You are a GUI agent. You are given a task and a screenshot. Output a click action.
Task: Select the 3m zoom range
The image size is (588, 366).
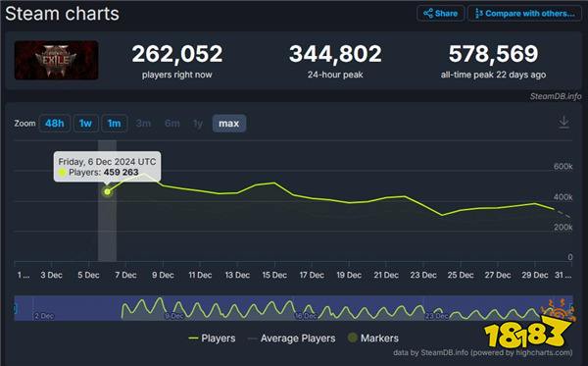click(143, 123)
